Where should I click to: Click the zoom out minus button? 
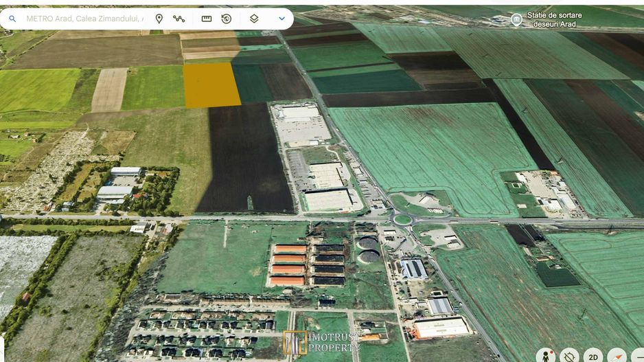coord(638,357)
